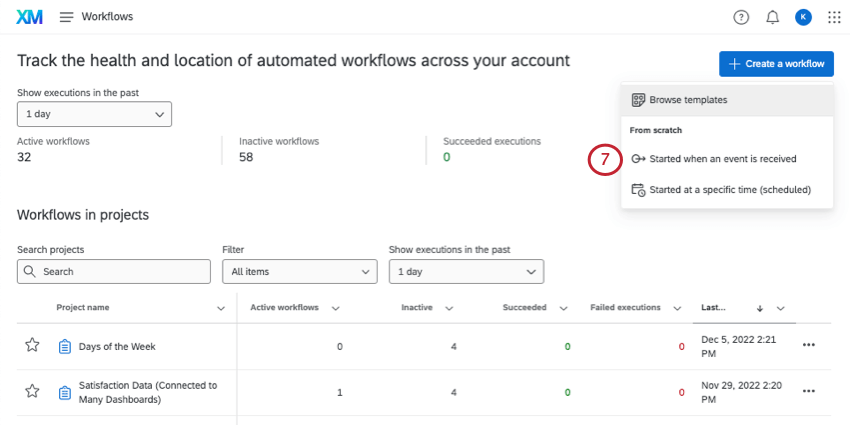The height and width of the screenshot is (425, 850).
Task: Open the user account avatar K
Action: click(803, 17)
